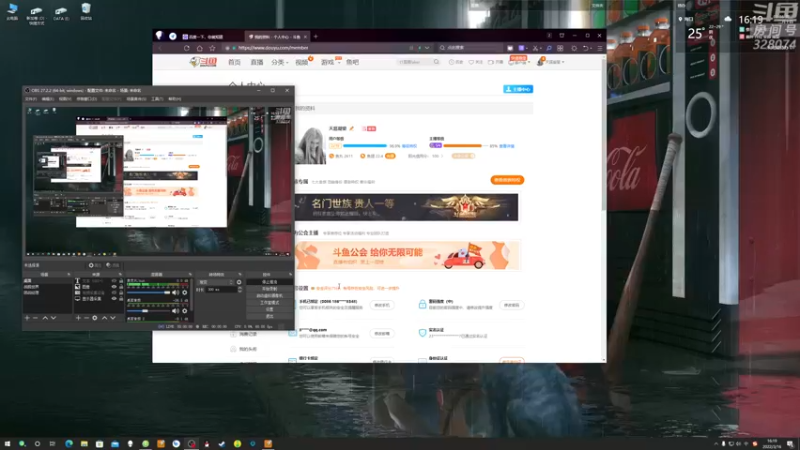
Task: Lock the video capture device source
Action: [121, 293]
